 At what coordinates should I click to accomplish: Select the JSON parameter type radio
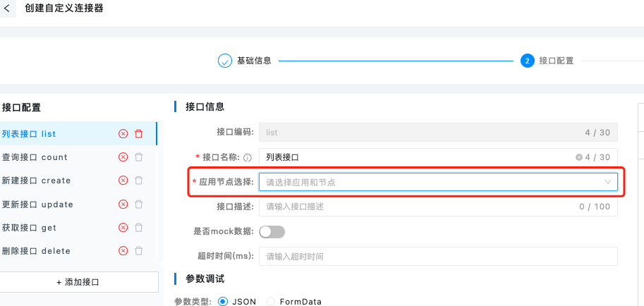(223, 302)
